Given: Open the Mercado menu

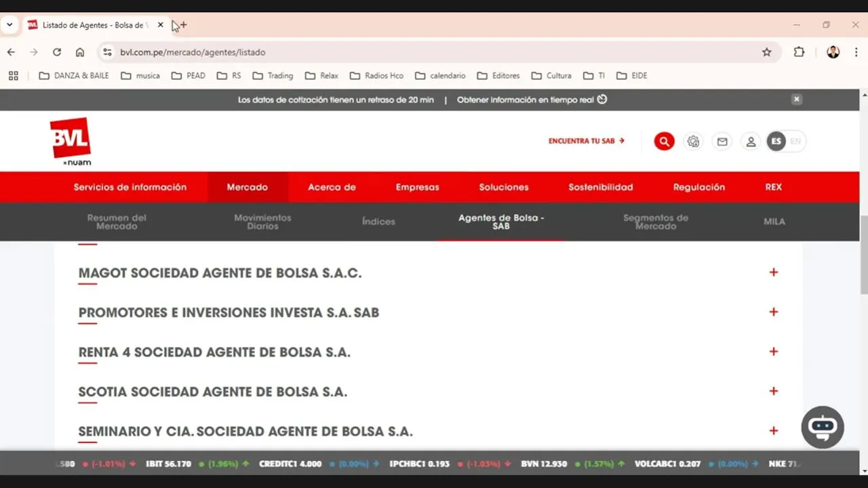Looking at the screenshot, I should [248, 187].
